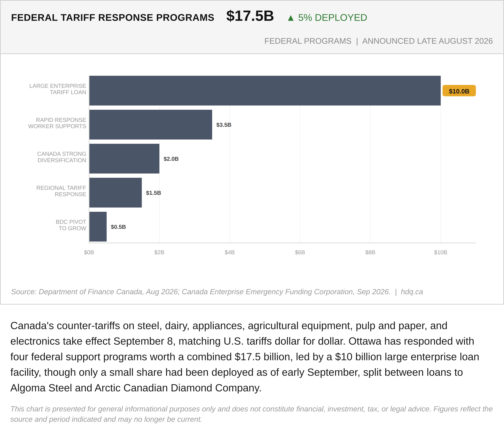
Task: Click the informational purposes disclaimer text
Action: (x=251, y=414)
